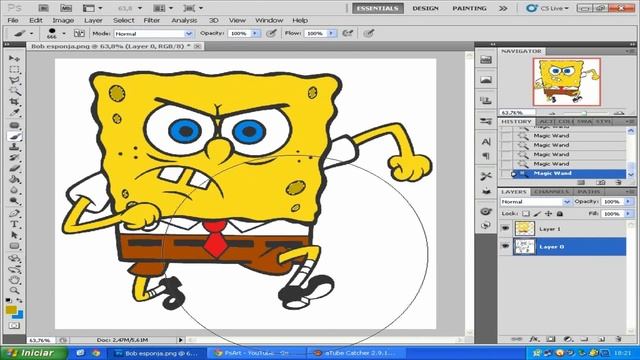640x360 pixels.
Task: Expand more workspaces chevron
Action: coord(503,8)
